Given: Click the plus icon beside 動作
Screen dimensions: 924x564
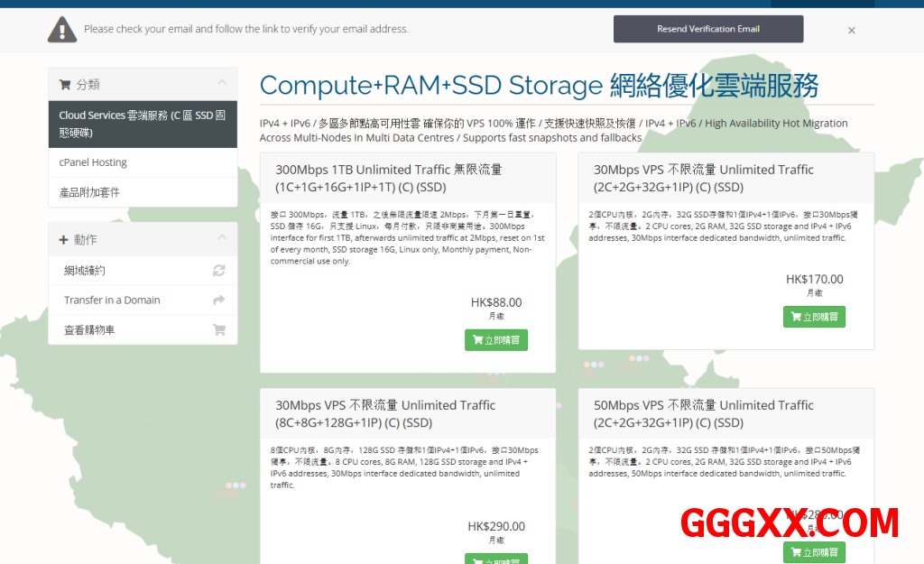Looking at the screenshot, I should [x=63, y=240].
